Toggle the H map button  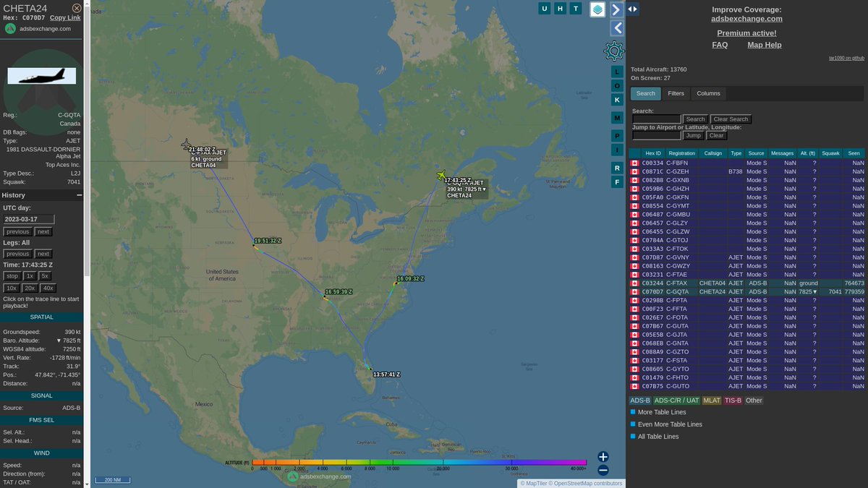click(560, 9)
